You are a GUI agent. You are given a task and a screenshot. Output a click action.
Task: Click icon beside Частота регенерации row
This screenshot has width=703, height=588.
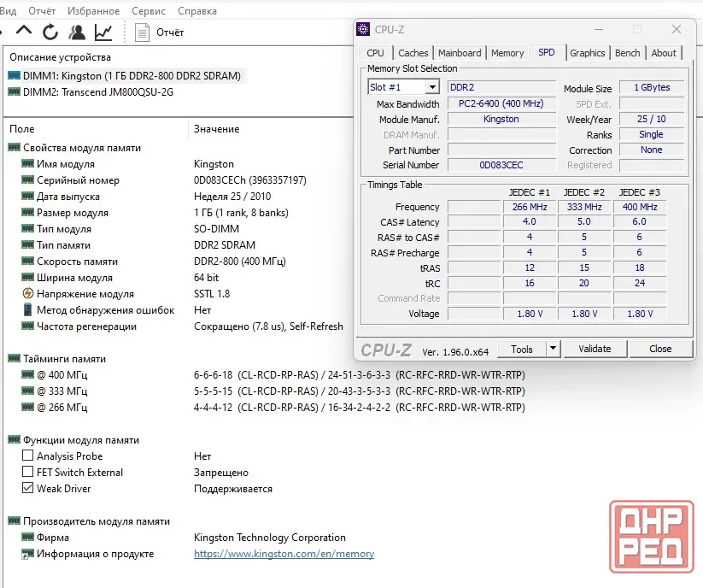tap(28, 326)
